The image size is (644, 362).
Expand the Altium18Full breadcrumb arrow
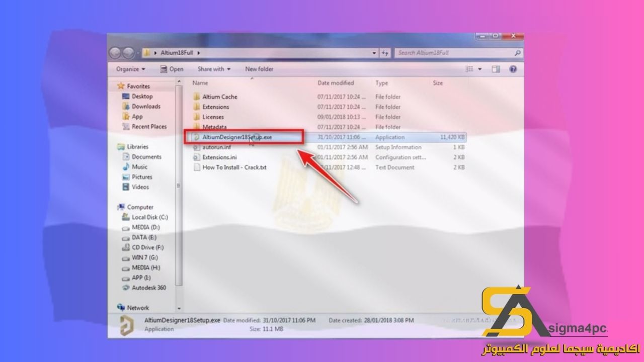[x=199, y=52]
